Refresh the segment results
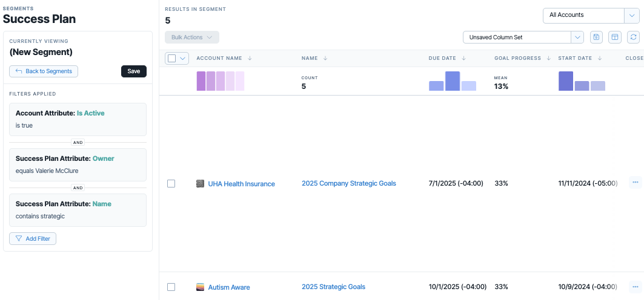Image resolution: width=644 pixels, height=300 pixels. tap(633, 37)
